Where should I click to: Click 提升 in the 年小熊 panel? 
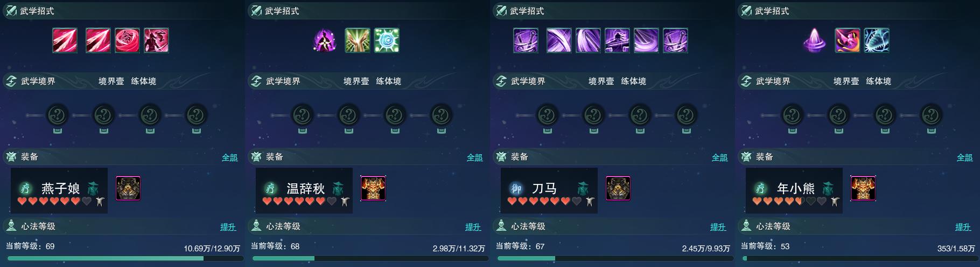(963, 227)
